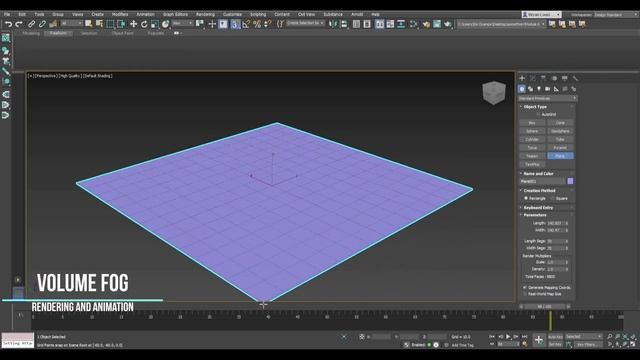
Task: Click the Undo arrow icon
Action: tap(8, 24)
